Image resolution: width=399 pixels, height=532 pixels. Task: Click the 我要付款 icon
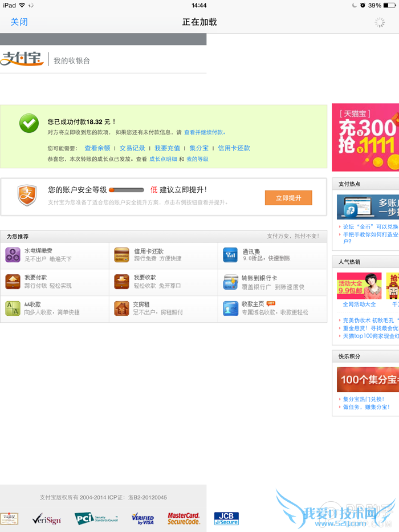(x=13, y=282)
